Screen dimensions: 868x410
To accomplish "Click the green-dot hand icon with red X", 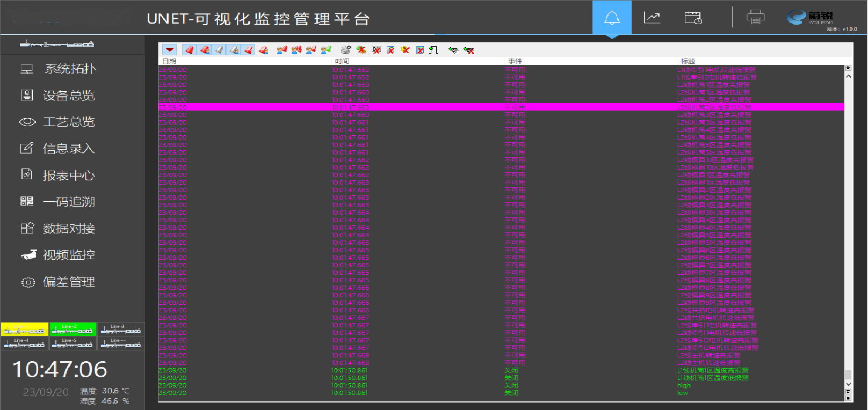I will coord(469,50).
